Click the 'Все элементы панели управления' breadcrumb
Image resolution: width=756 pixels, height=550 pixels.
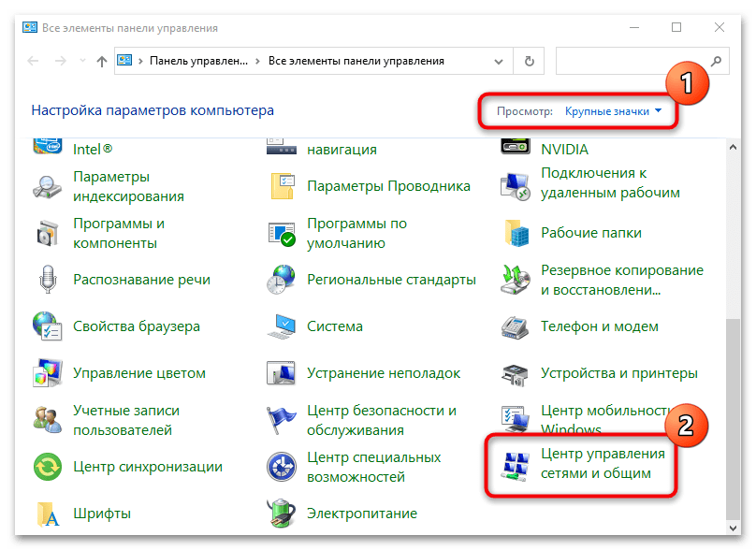(x=356, y=62)
